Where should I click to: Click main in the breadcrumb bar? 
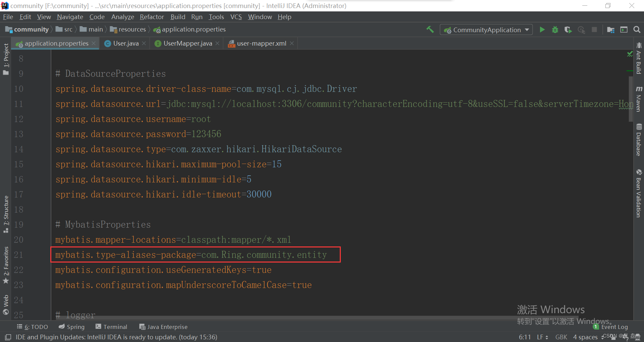(x=92, y=30)
